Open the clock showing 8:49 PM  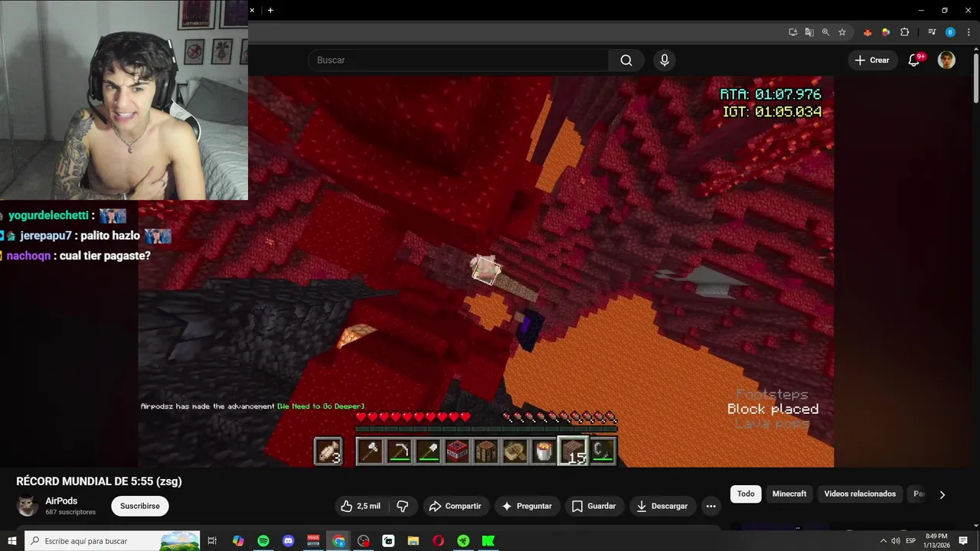[x=936, y=541]
